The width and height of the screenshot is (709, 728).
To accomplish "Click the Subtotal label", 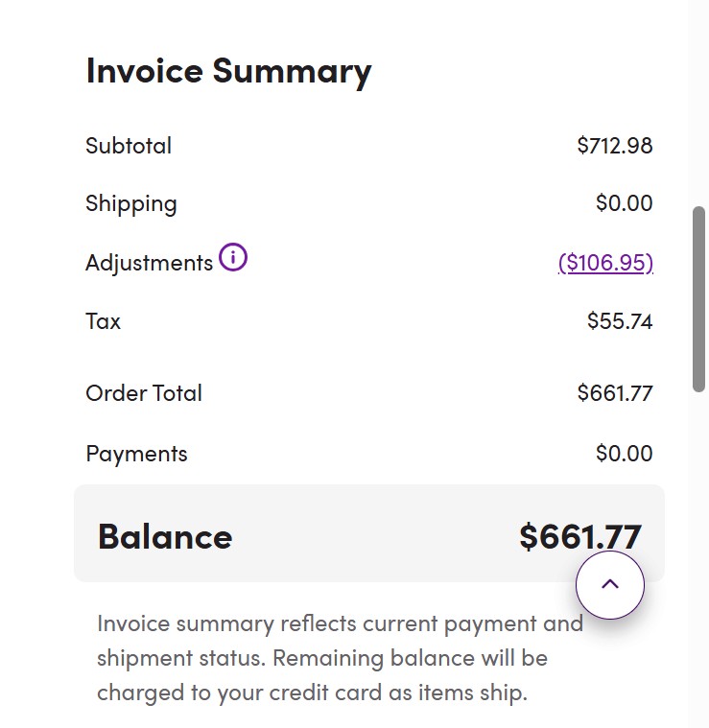I will [129, 146].
